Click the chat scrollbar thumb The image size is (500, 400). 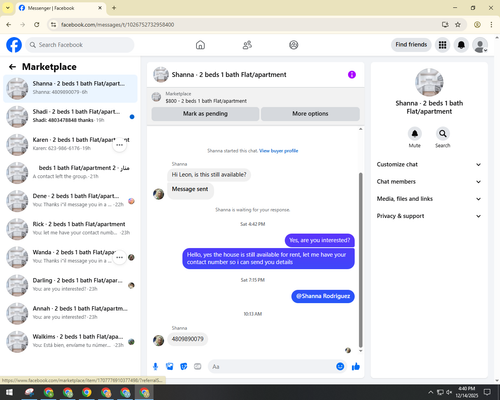click(360, 260)
